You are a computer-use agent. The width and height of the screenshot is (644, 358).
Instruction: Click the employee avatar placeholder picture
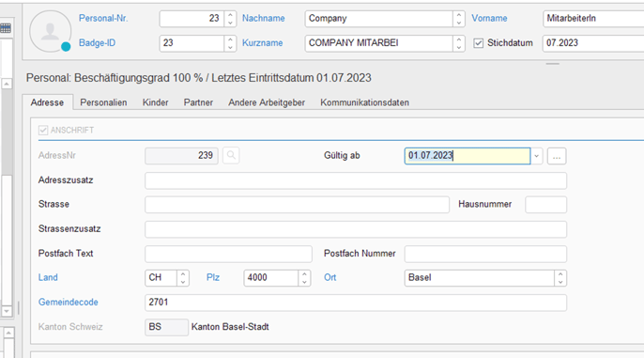(x=50, y=31)
